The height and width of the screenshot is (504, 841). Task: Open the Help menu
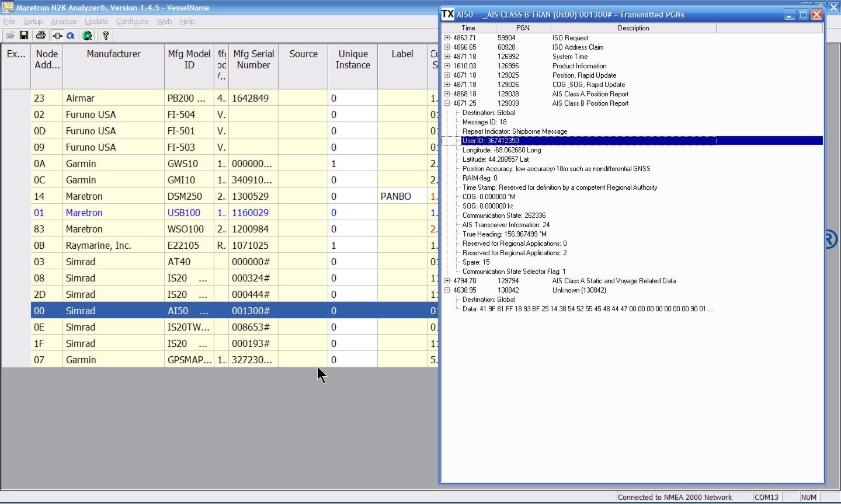[x=187, y=22]
